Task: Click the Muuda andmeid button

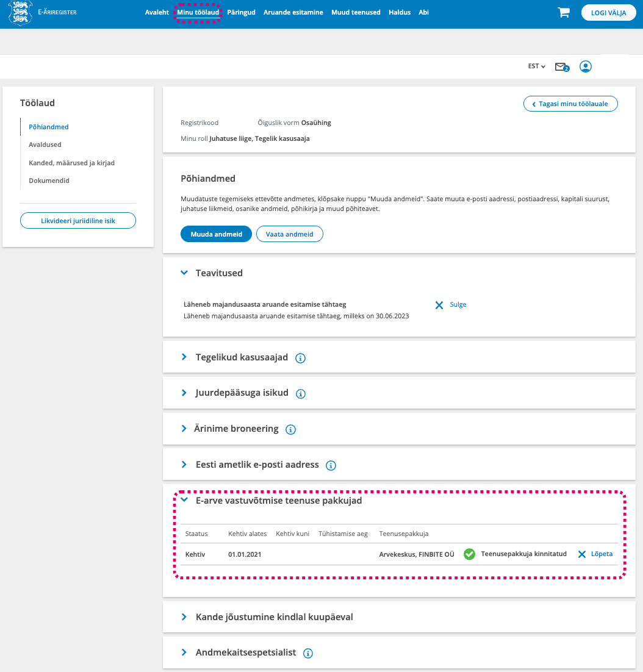Action: [x=216, y=234]
